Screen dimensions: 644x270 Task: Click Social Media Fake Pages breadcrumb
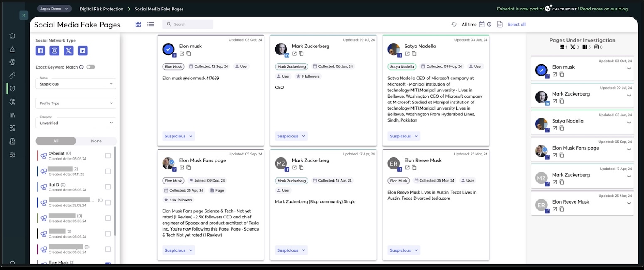coord(159,9)
